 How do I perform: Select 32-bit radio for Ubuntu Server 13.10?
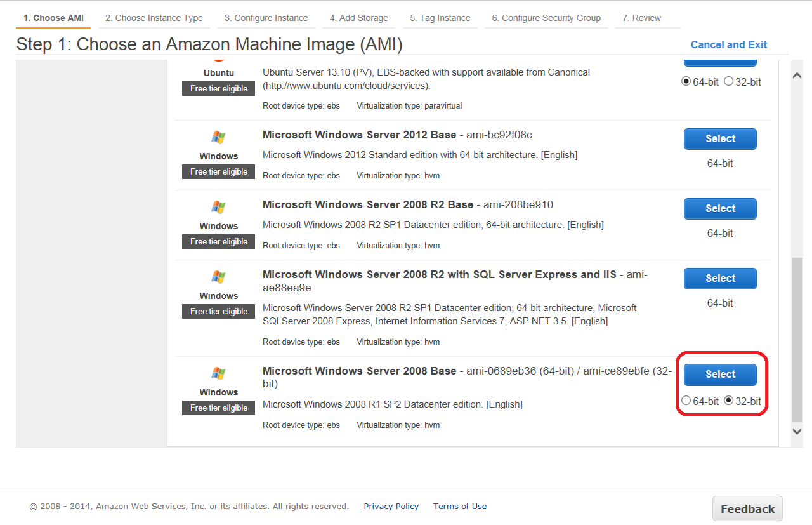coord(728,81)
